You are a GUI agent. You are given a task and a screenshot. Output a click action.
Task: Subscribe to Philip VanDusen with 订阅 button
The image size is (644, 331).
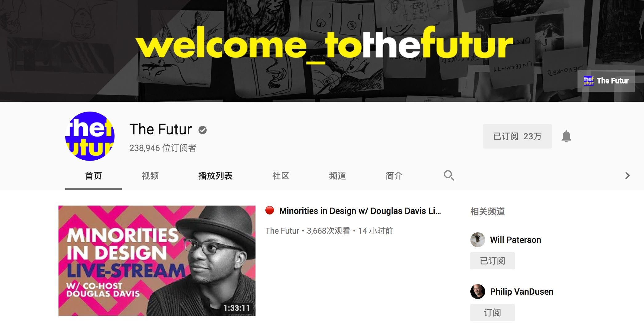point(493,313)
